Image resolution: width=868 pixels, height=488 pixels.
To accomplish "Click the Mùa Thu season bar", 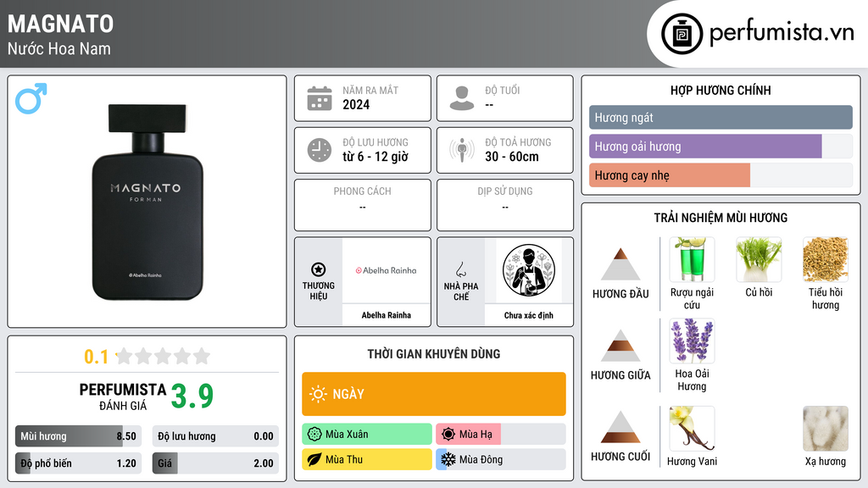I will coord(367,459).
